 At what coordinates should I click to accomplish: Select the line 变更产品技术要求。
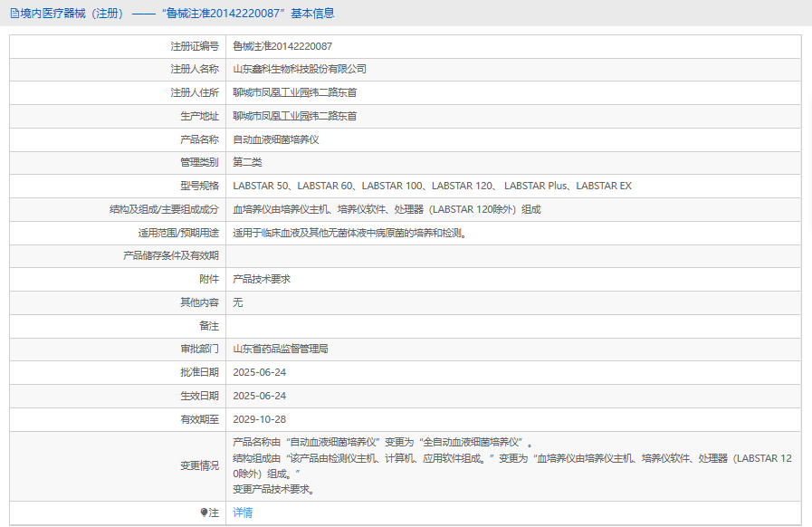(274, 489)
